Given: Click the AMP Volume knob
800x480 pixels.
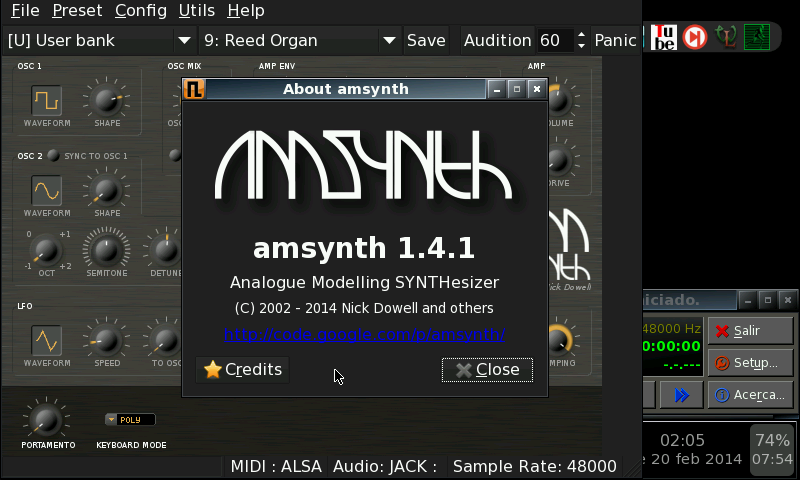Looking at the screenshot, I should [x=559, y=100].
